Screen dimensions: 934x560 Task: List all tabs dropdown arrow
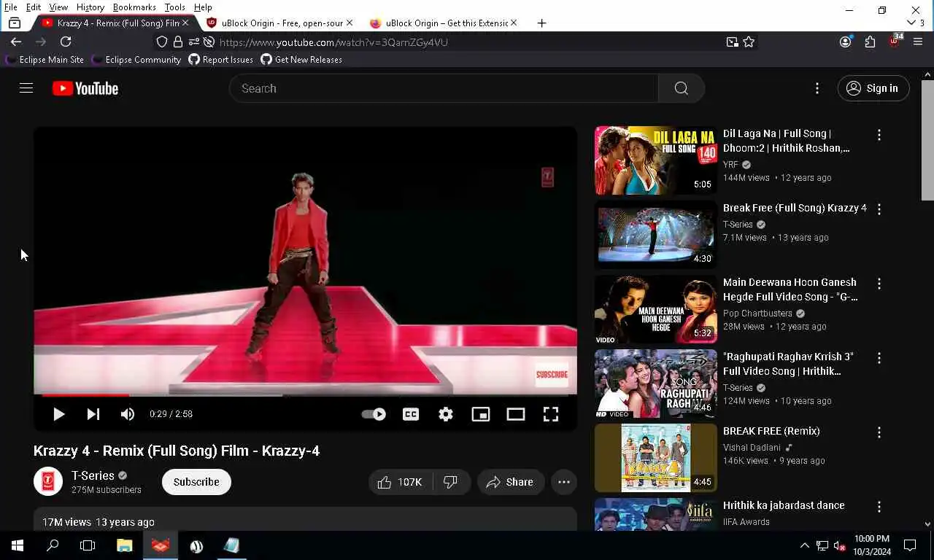click(x=911, y=23)
